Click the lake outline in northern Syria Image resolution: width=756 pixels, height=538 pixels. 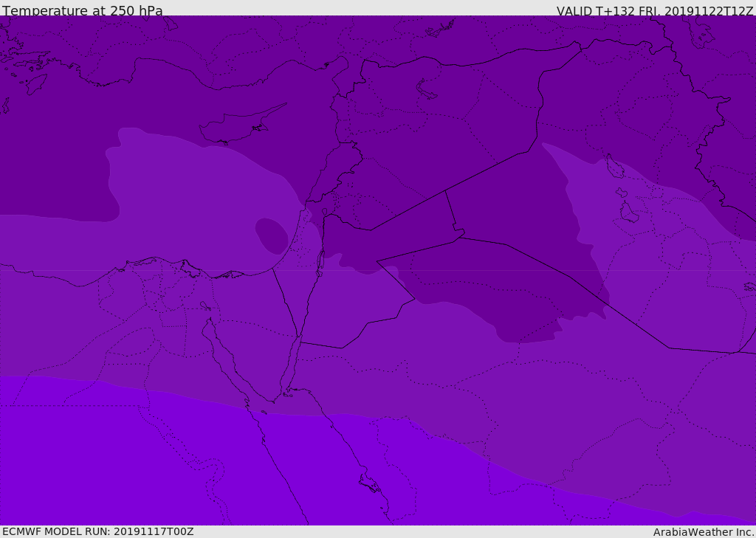pyautogui.click(x=425, y=89)
